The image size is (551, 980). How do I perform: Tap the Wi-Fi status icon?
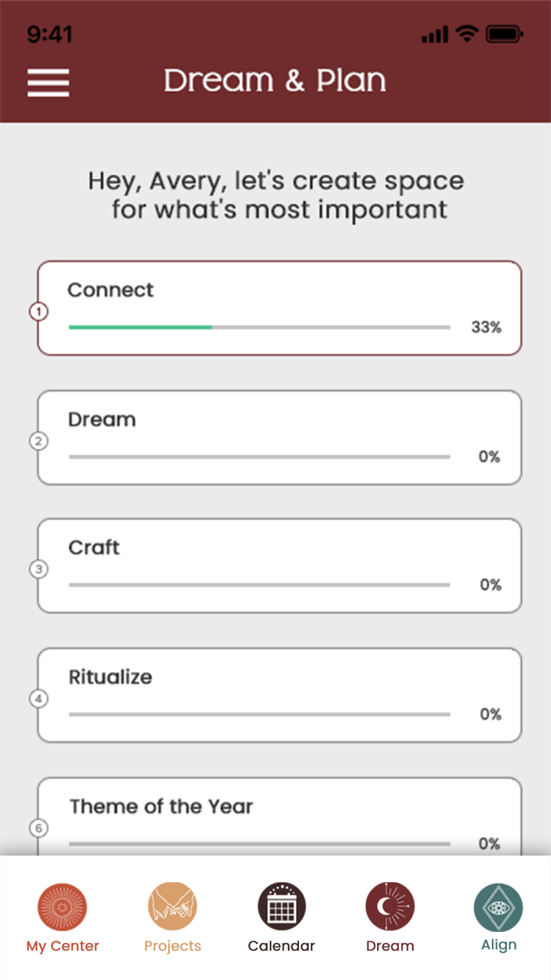tap(467, 34)
